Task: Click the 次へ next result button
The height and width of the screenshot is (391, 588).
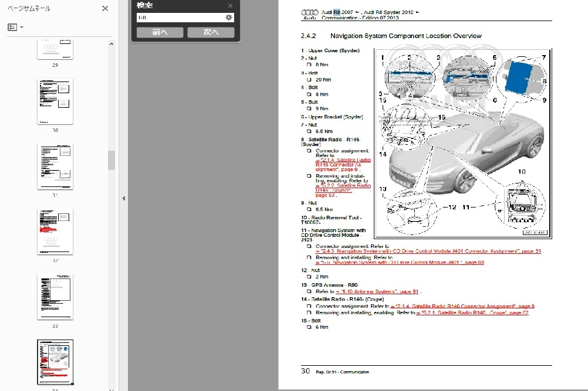Action: 211,33
